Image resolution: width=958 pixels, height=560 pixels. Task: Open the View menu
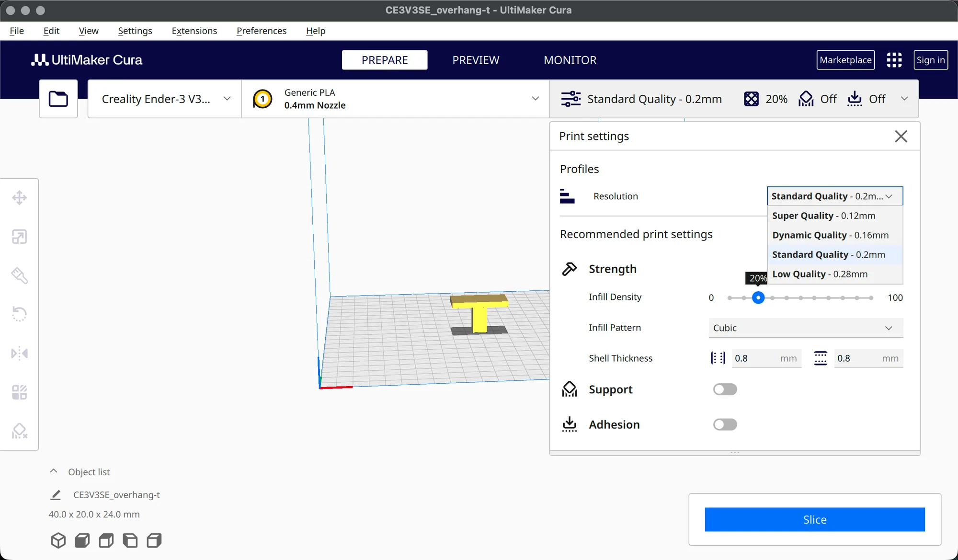[89, 31]
